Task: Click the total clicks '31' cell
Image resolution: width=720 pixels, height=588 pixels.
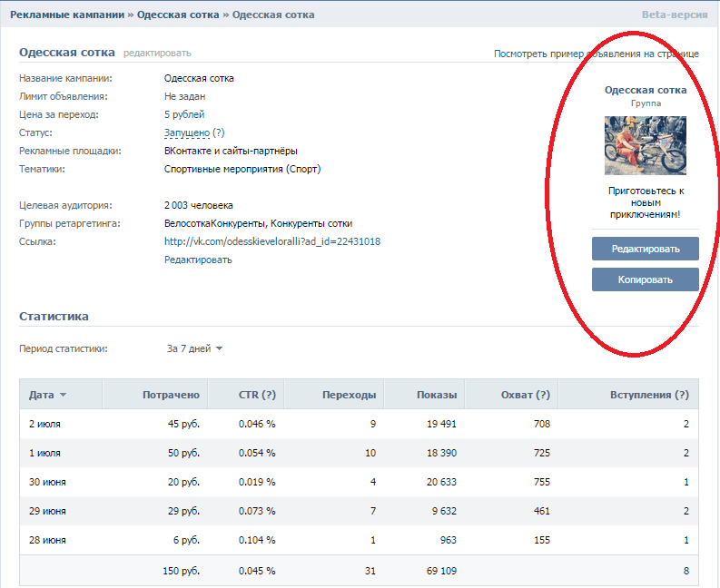Action: 370,571
